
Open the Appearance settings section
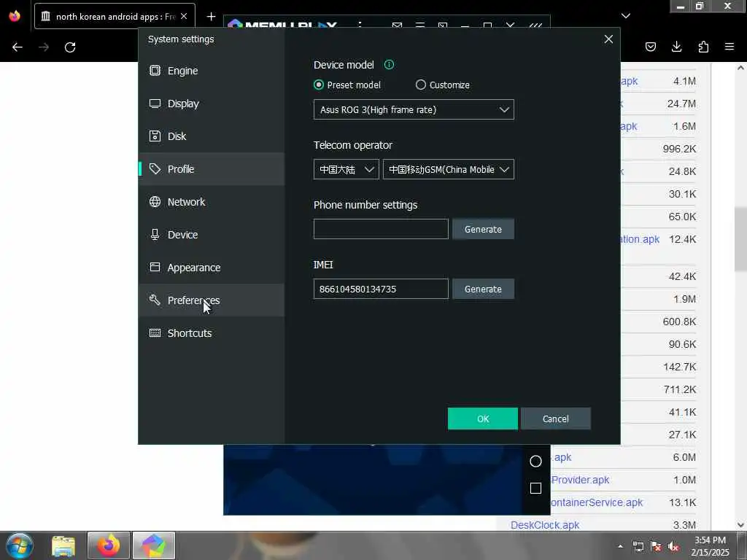click(x=212, y=268)
